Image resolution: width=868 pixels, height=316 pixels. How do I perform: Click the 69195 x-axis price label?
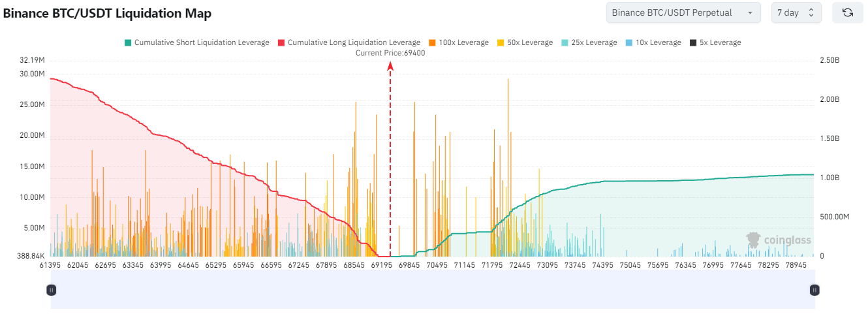coord(383,266)
